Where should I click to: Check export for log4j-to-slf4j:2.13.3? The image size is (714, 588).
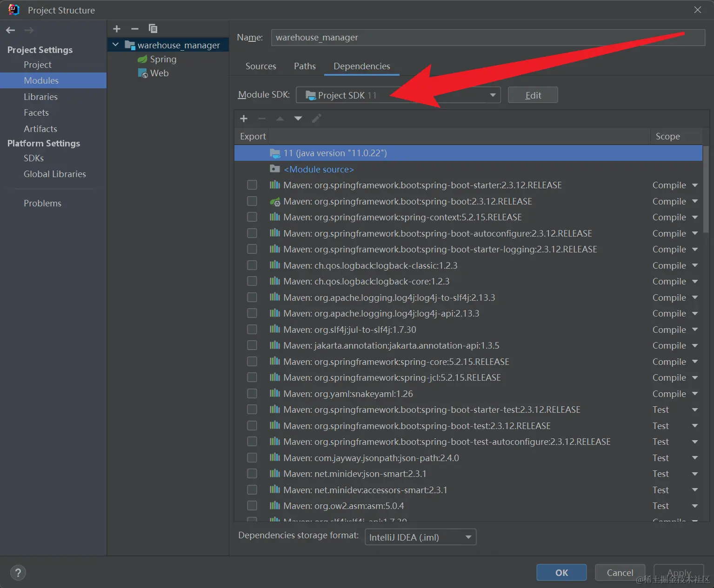pos(252,297)
